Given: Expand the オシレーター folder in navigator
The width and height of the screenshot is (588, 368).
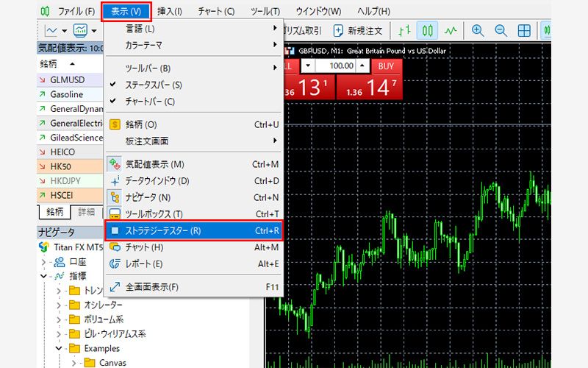Looking at the screenshot, I should coord(59,305).
